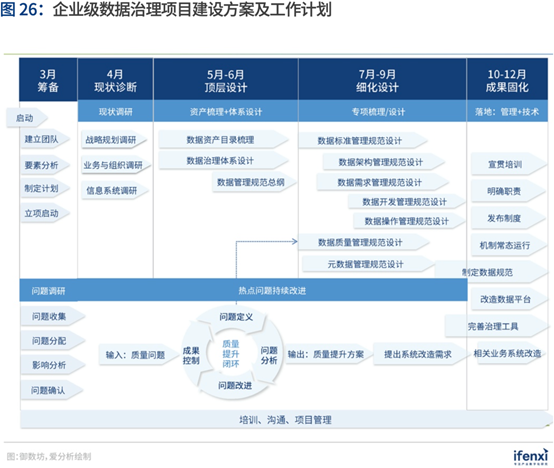The image size is (554, 468).
Task: Click the 质量提升闭环 center text
Action: (231, 354)
